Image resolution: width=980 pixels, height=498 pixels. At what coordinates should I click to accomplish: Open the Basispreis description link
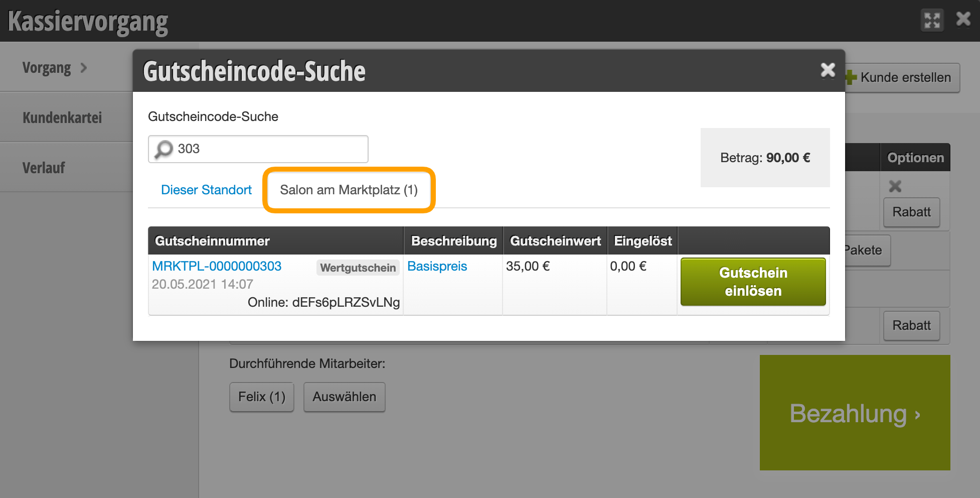[x=437, y=266]
